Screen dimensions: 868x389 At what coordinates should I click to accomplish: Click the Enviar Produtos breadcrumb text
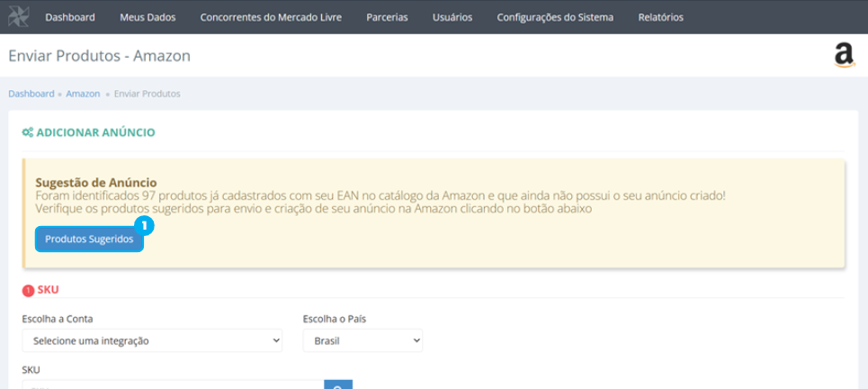148,94
